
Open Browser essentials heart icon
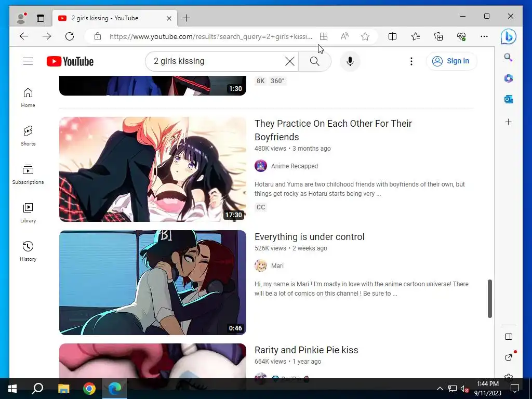tap(461, 36)
